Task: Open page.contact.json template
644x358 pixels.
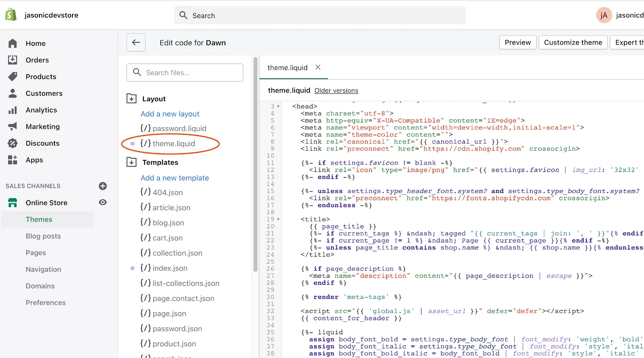Action: (177, 298)
